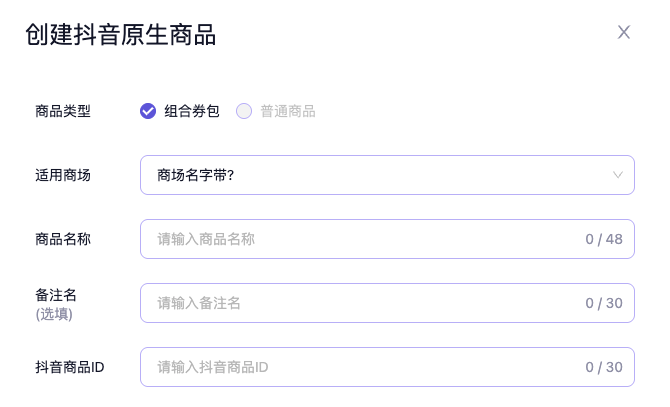
Task: Open the 适用商场 dropdown field
Action: tap(387, 175)
